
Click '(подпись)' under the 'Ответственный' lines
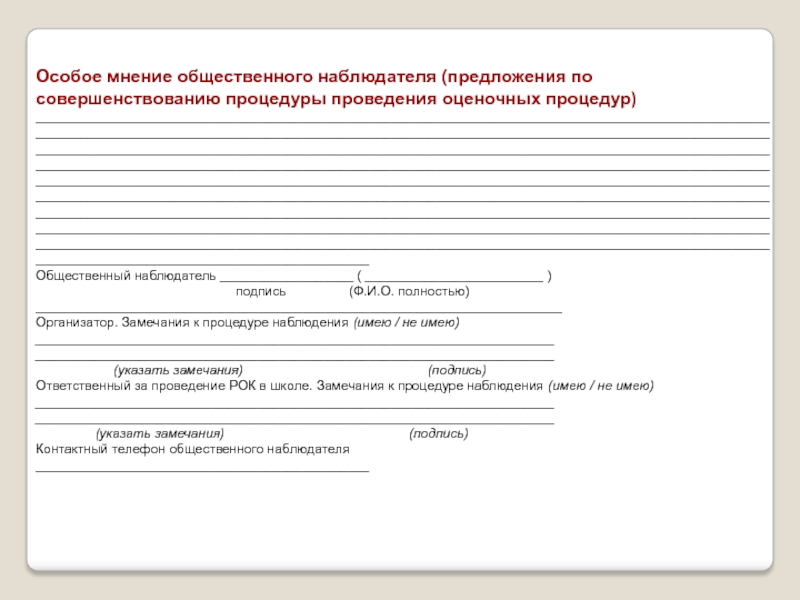click(439, 434)
